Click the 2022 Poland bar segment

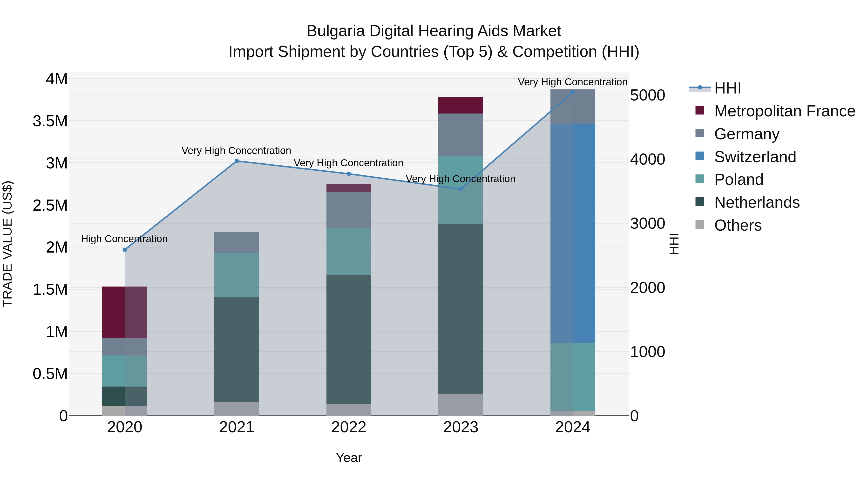349,251
